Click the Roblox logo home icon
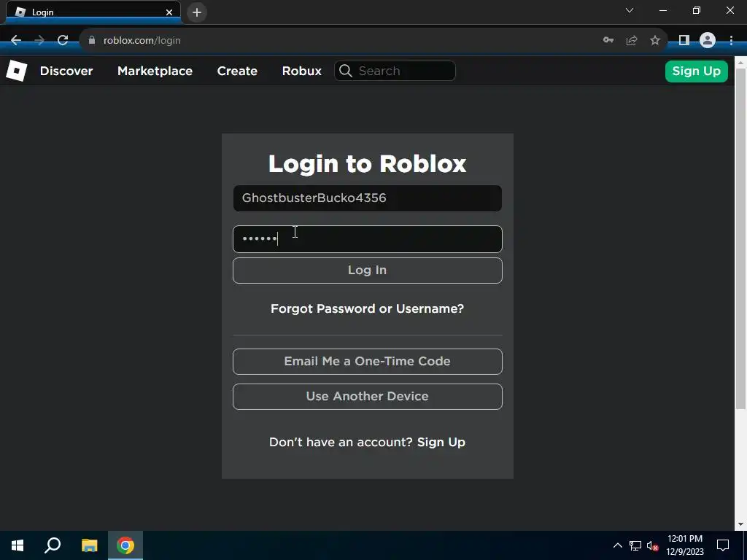 point(16,71)
